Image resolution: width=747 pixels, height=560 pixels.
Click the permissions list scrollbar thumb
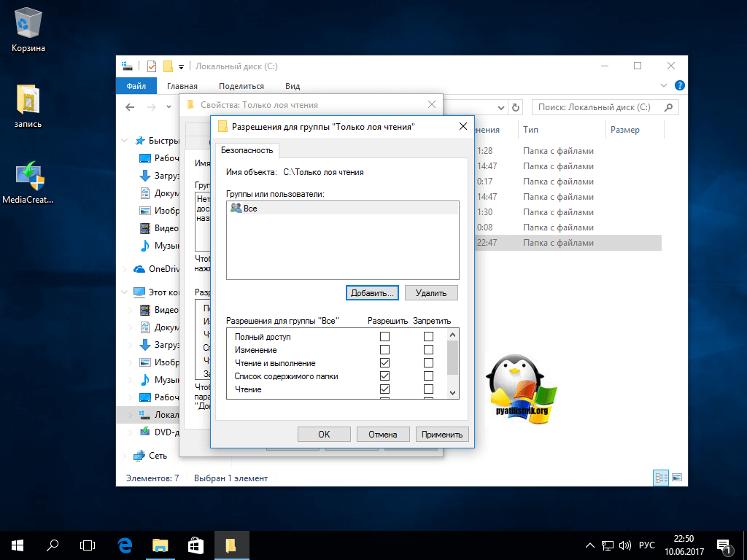point(452,358)
